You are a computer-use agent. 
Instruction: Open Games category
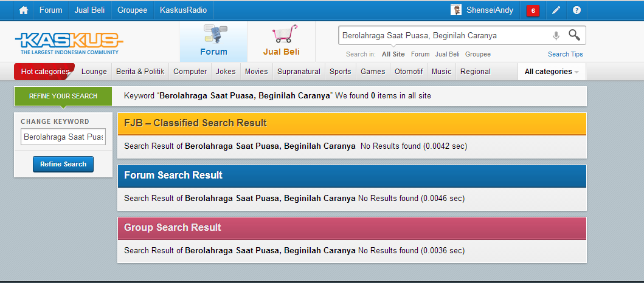tap(373, 72)
